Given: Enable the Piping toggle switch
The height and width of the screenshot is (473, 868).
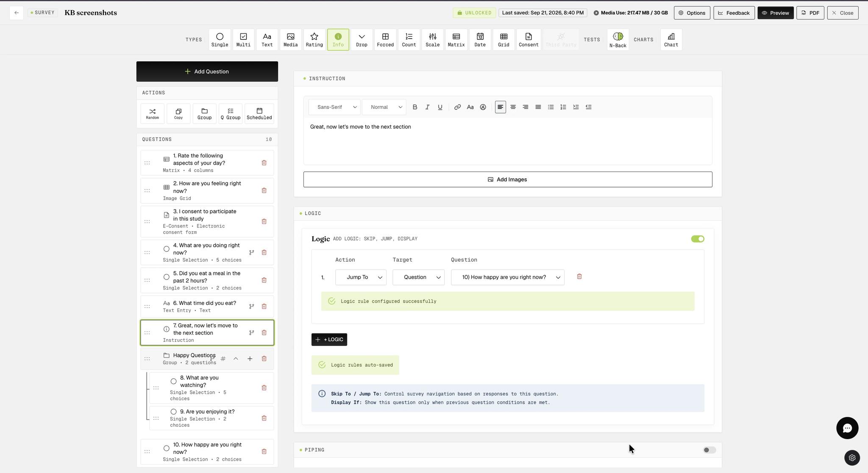Looking at the screenshot, I should coord(709,450).
